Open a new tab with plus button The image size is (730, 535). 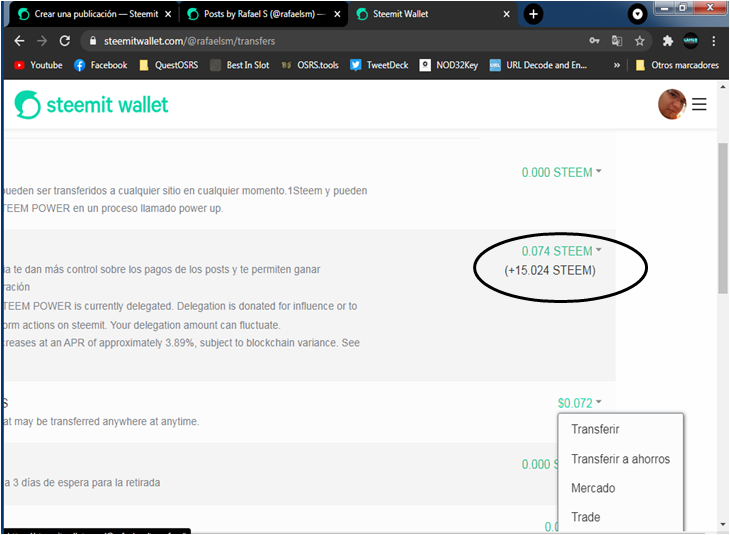click(x=534, y=14)
